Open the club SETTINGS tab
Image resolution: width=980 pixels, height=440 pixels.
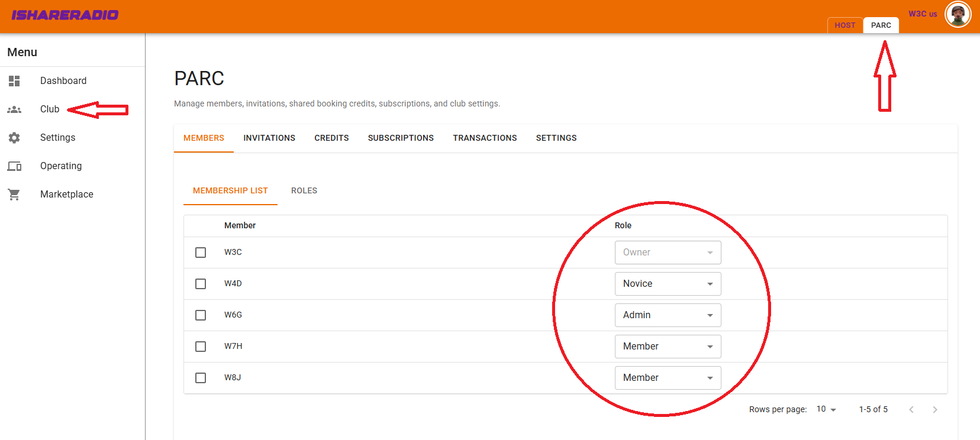point(556,138)
